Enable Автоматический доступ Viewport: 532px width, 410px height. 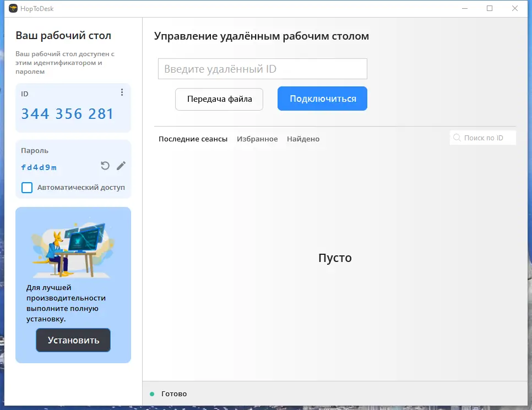coord(26,188)
